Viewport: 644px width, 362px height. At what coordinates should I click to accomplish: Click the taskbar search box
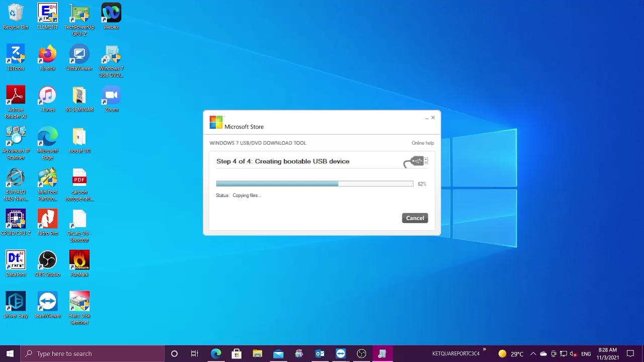(x=92, y=353)
